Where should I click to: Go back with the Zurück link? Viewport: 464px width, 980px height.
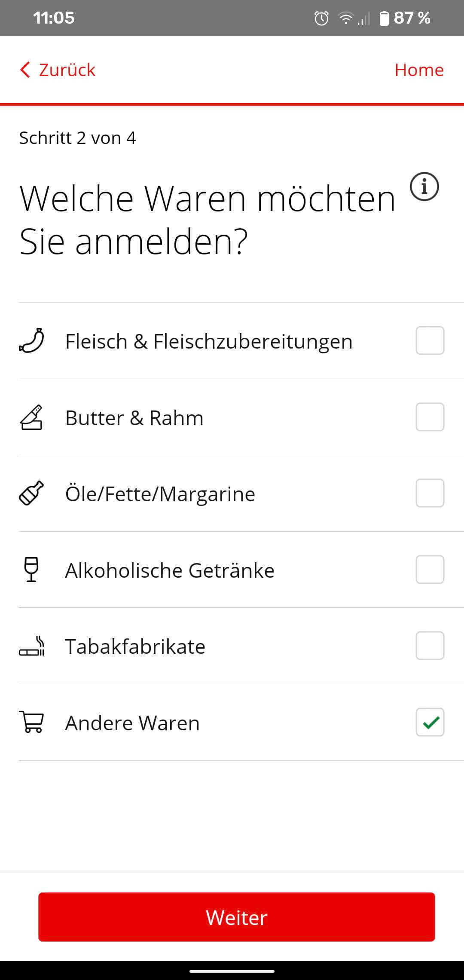67,70
